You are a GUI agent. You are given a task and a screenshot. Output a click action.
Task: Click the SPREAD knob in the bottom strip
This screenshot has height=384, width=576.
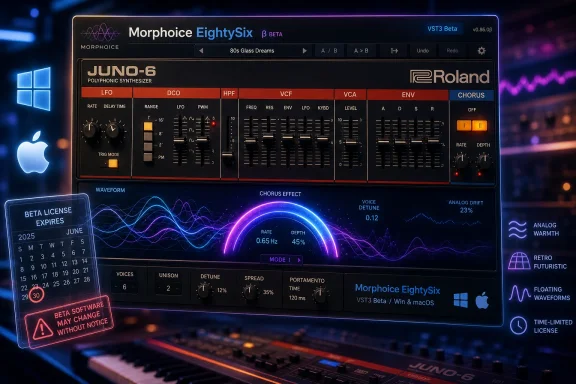click(250, 292)
